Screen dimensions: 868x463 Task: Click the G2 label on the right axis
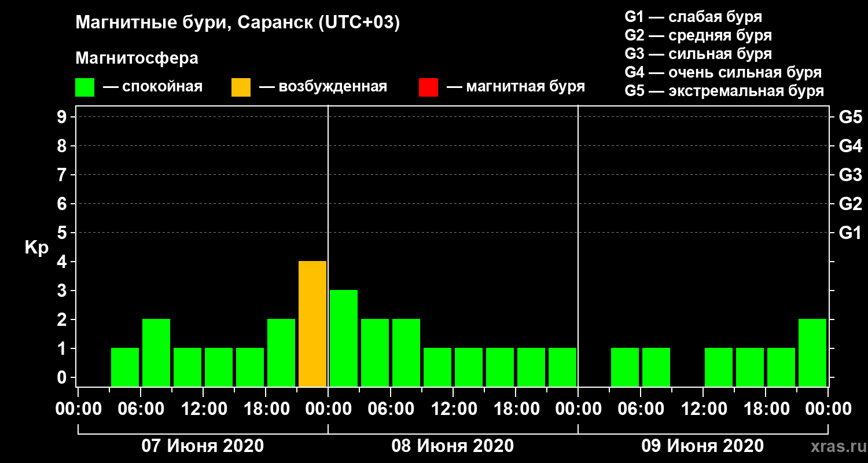[851, 204]
